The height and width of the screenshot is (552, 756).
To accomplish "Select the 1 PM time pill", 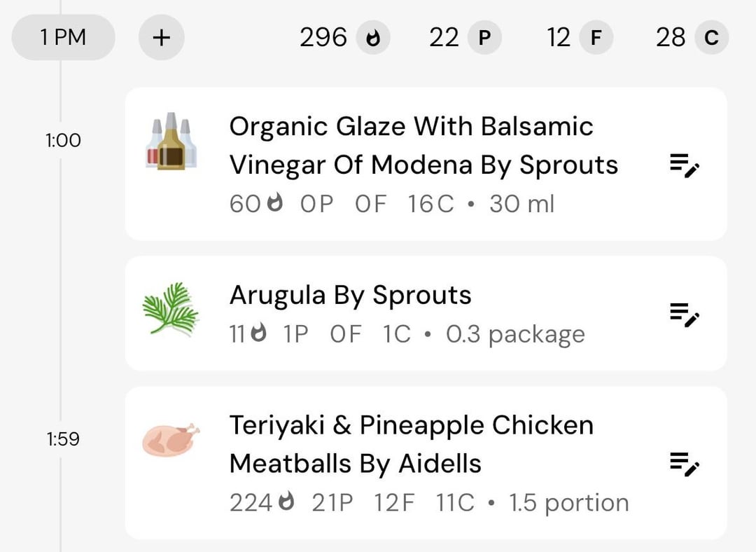I will (63, 37).
